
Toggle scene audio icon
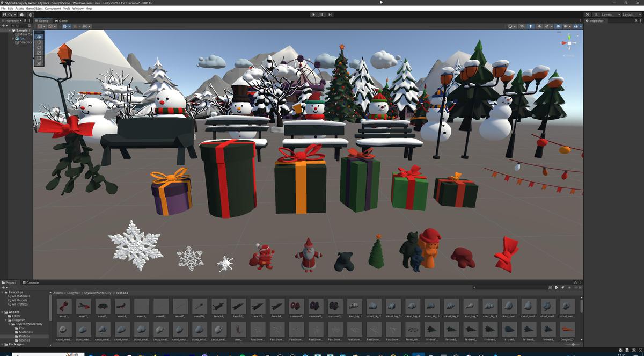pos(539,26)
